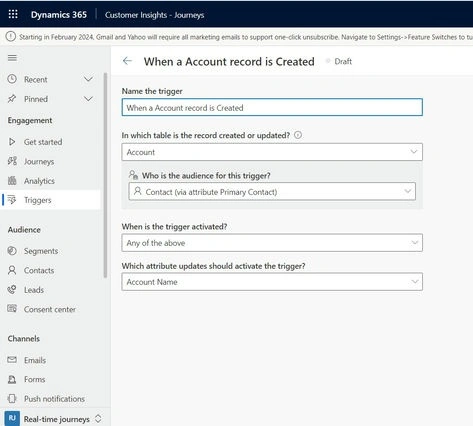Viewport: 473px width, 426px height.
Task: Open the Account Name attribute dropdown
Action: pyautogui.click(x=272, y=282)
